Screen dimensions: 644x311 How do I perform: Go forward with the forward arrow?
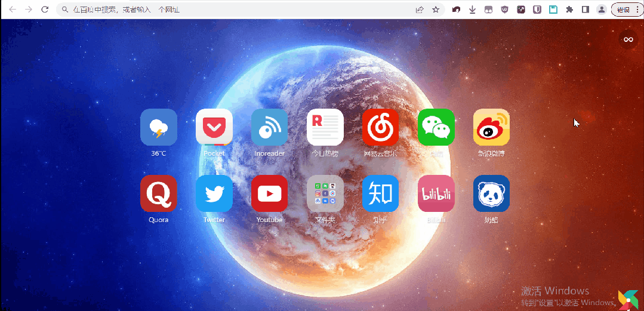coord(29,10)
